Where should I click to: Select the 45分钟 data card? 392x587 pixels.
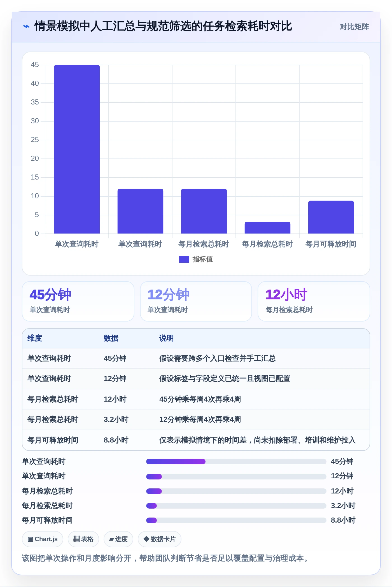pyautogui.click(x=78, y=301)
